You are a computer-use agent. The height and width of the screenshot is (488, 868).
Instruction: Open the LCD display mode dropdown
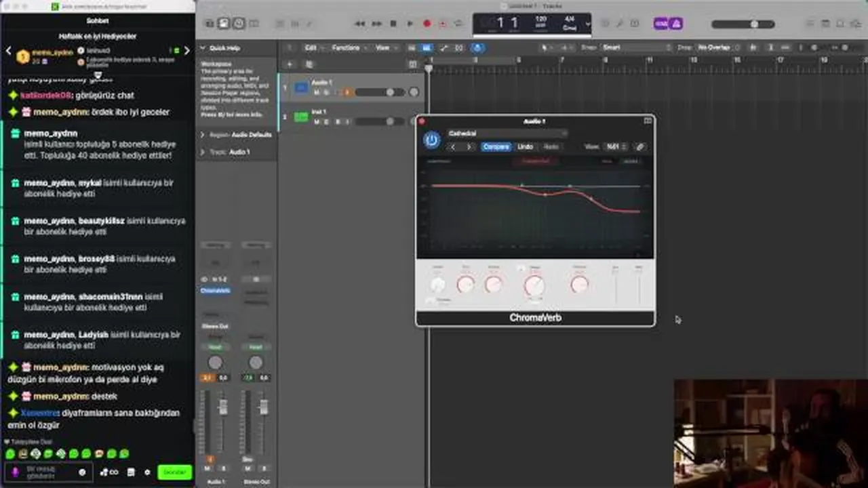[x=587, y=24]
